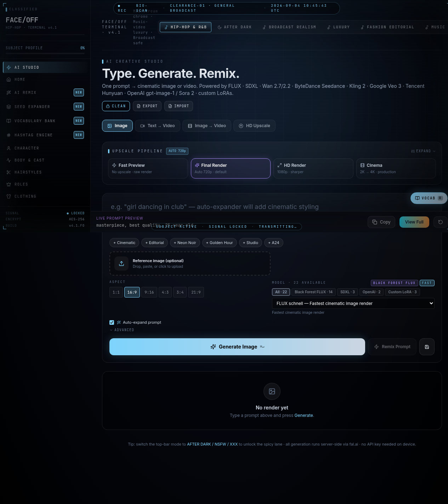Click the Hairstyles scissors icon
The width and height of the screenshot is (448, 504).
pos(9,172)
